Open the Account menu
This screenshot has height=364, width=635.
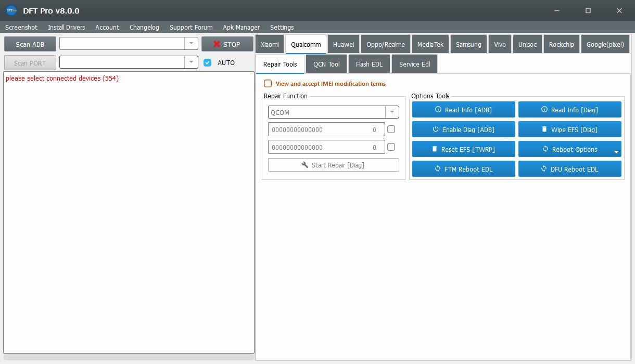(x=107, y=27)
